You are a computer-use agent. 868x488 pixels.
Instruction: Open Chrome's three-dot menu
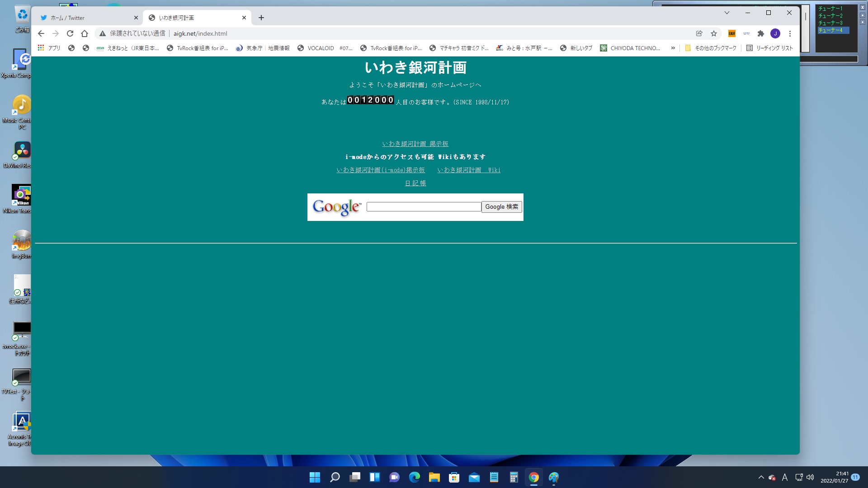point(790,33)
